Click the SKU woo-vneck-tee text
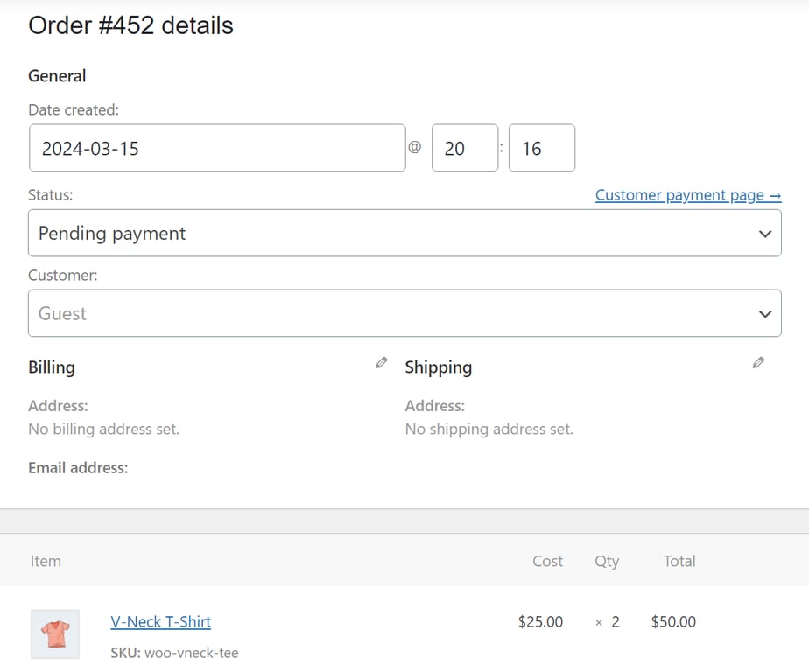This screenshot has height=672, width=809. [x=175, y=653]
